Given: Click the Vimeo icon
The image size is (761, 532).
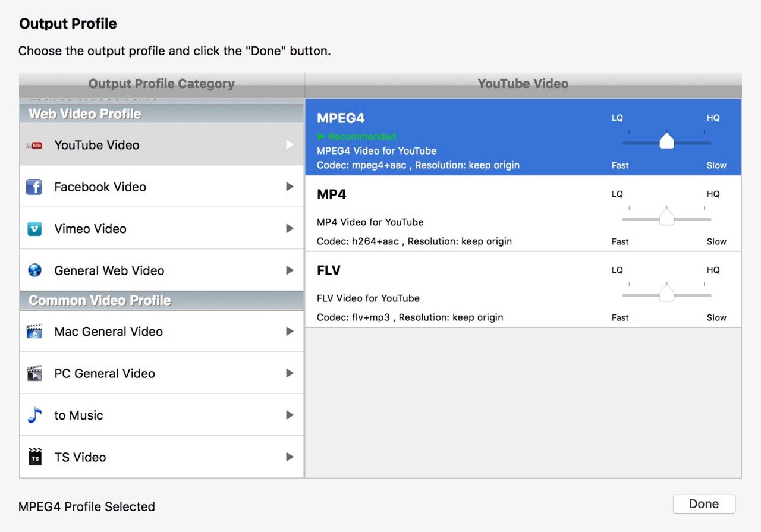Looking at the screenshot, I should pos(34,229).
